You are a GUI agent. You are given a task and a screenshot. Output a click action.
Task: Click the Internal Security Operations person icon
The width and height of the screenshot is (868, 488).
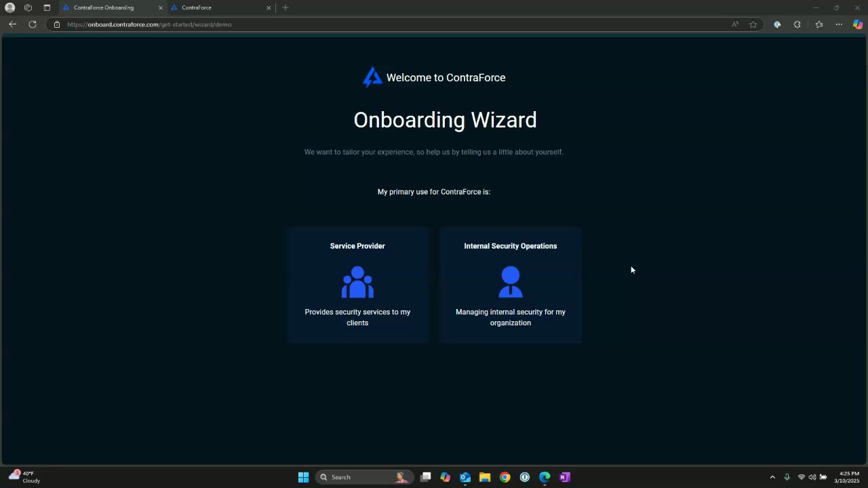click(510, 282)
